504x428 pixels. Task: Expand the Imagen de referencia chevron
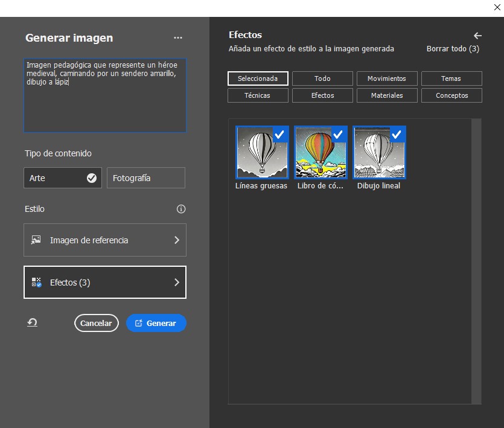(x=176, y=240)
